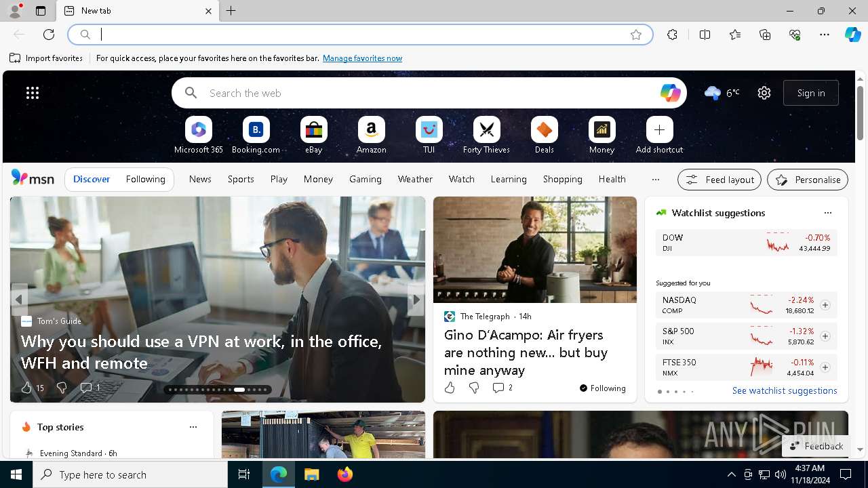Open the page settings gear icon
This screenshot has width=868, height=488.
764,93
